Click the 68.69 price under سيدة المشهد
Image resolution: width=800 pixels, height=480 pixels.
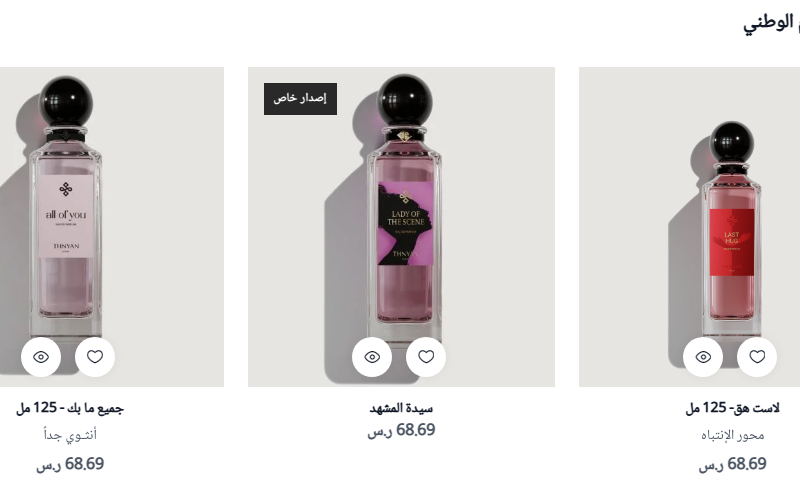[401, 430]
